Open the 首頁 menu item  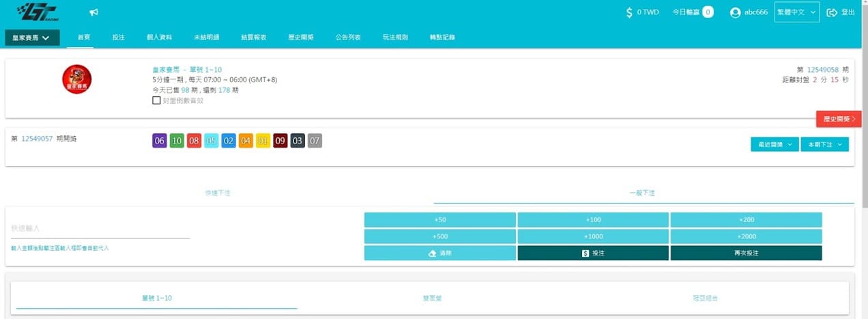click(85, 38)
